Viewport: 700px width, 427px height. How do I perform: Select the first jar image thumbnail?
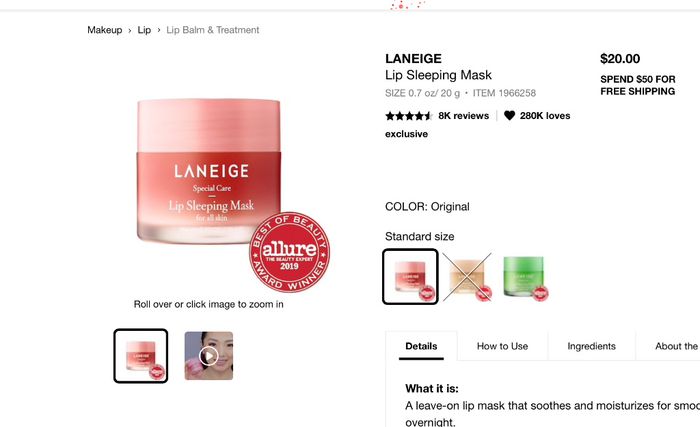[x=141, y=356]
